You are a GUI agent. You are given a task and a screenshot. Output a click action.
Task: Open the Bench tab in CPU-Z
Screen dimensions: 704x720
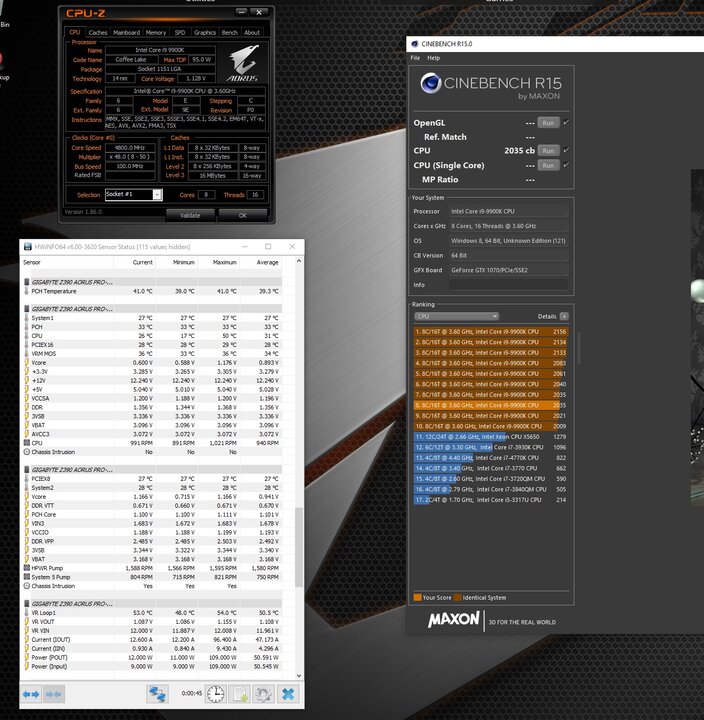[x=230, y=33]
